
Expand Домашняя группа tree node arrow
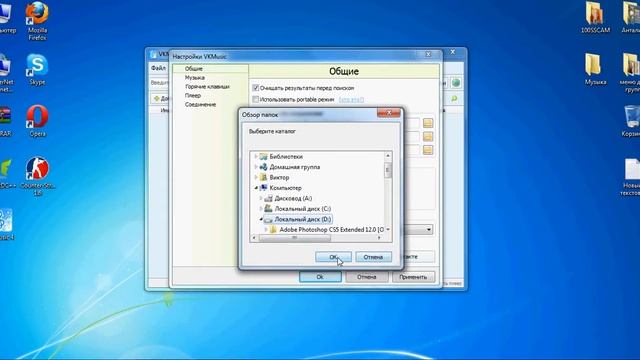tap(256, 167)
